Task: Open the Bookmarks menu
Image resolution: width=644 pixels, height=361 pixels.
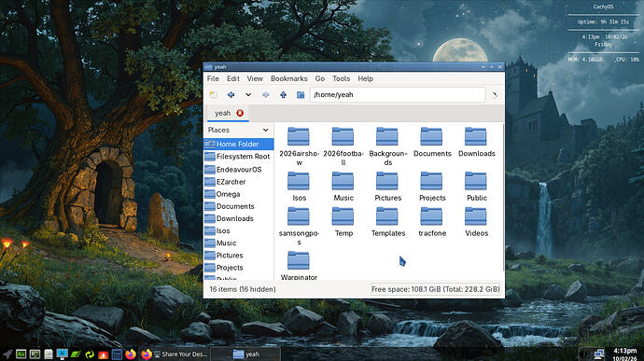Action: (288, 78)
